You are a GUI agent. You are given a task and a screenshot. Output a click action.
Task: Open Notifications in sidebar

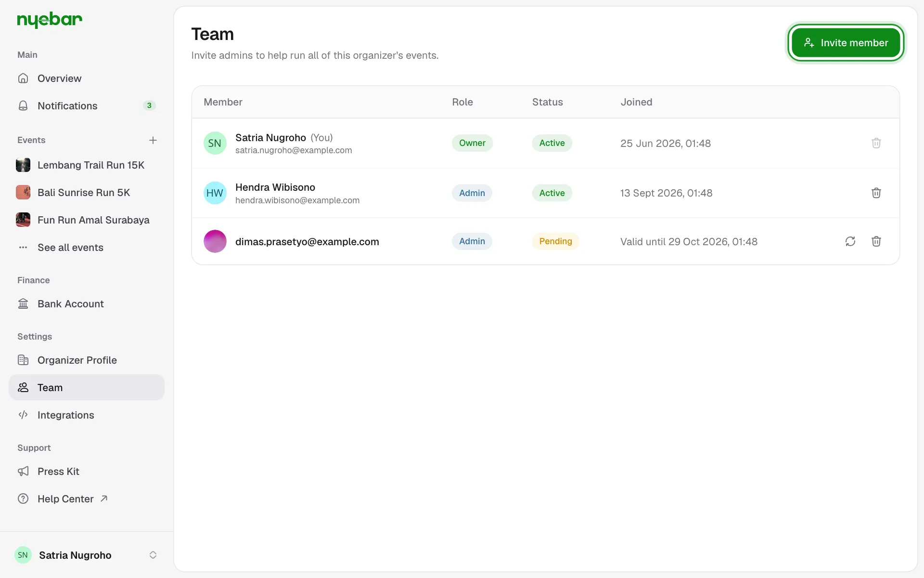point(87,105)
